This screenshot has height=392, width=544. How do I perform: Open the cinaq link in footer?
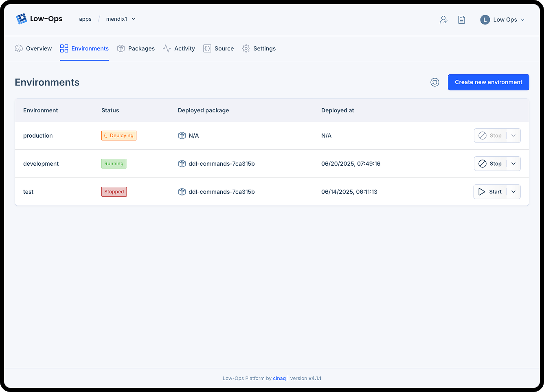279,378
